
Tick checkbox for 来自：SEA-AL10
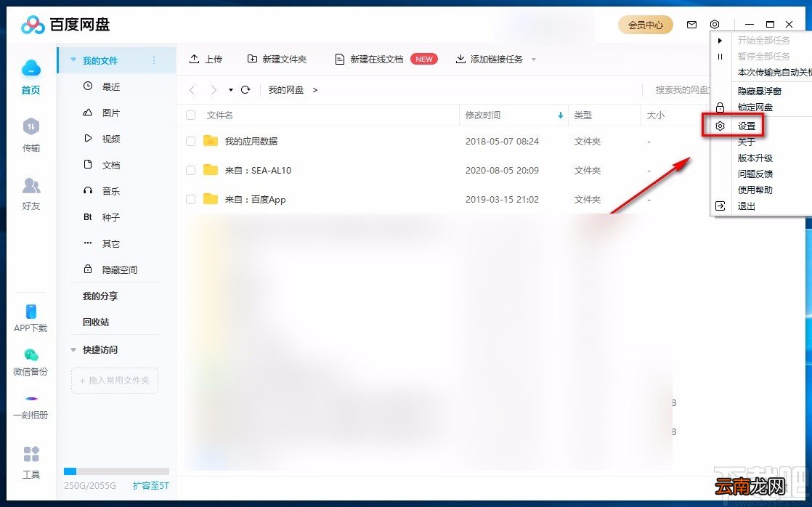pos(190,170)
